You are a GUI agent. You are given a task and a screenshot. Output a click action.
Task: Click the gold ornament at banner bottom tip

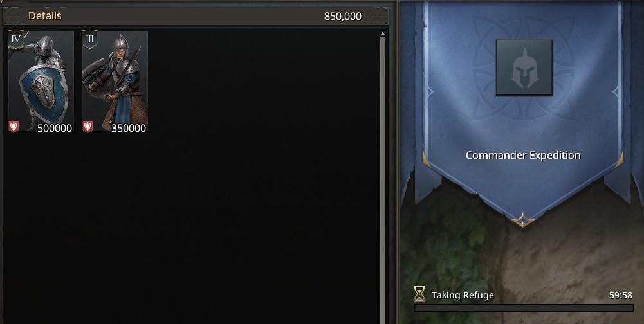[x=522, y=220]
